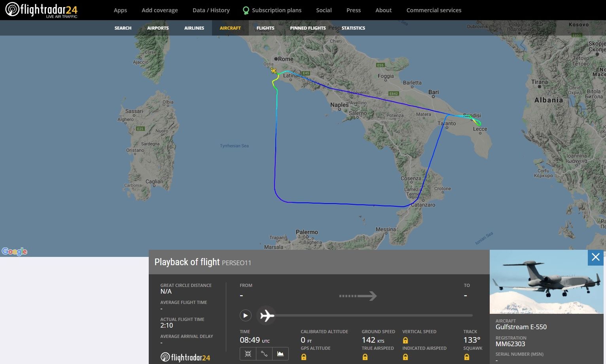The image size is (606, 364).
Task: Open the Commercial services menu
Action: coord(434,10)
